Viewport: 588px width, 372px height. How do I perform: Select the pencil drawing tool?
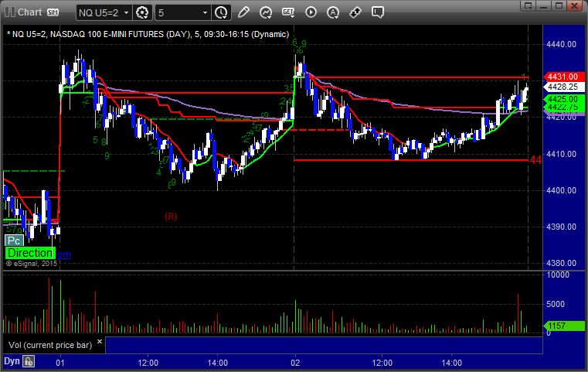tap(243, 12)
